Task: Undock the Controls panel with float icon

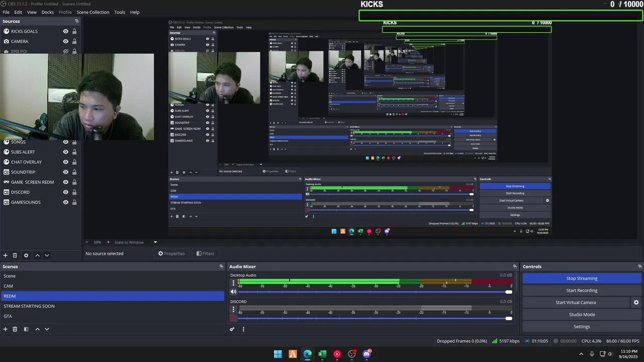Action: click(640, 266)
